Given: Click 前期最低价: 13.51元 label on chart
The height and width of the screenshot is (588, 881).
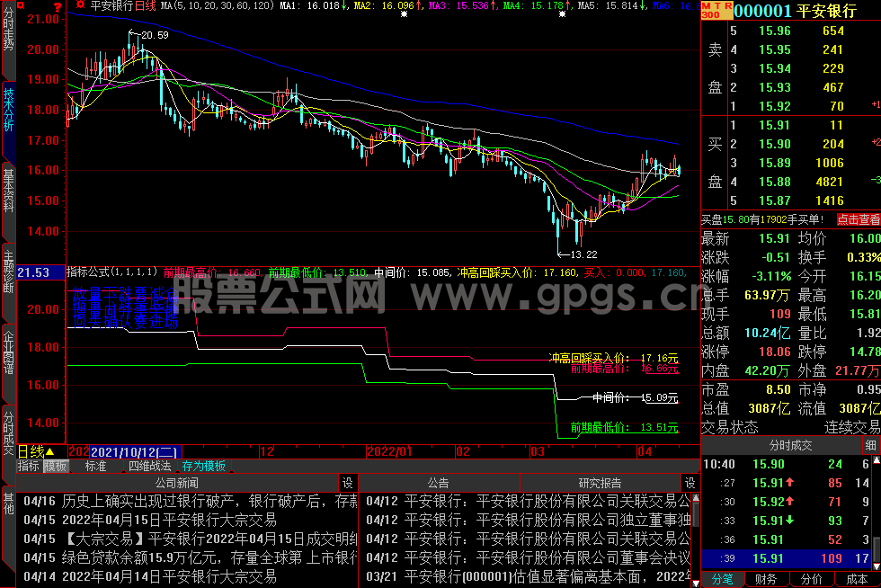Looking at the screenshot, I should [624, 427].
